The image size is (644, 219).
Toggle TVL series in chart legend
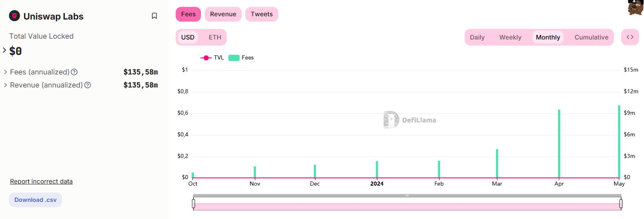tap(212, 58)
